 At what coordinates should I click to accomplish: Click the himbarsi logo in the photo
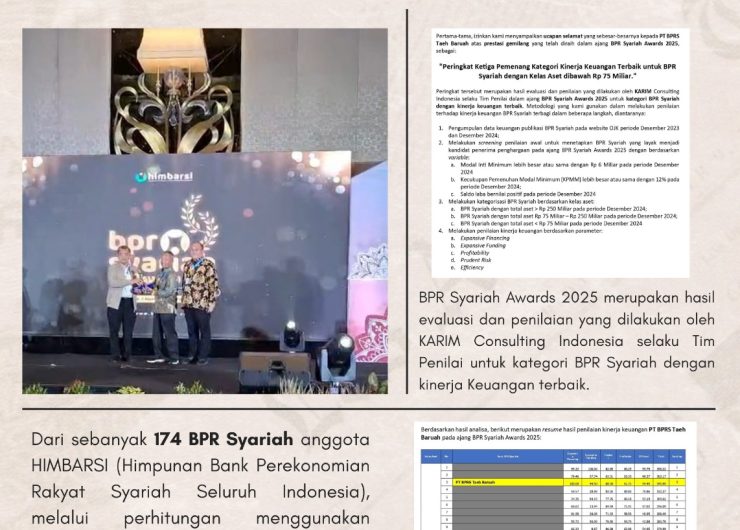[x=164, y=177]
